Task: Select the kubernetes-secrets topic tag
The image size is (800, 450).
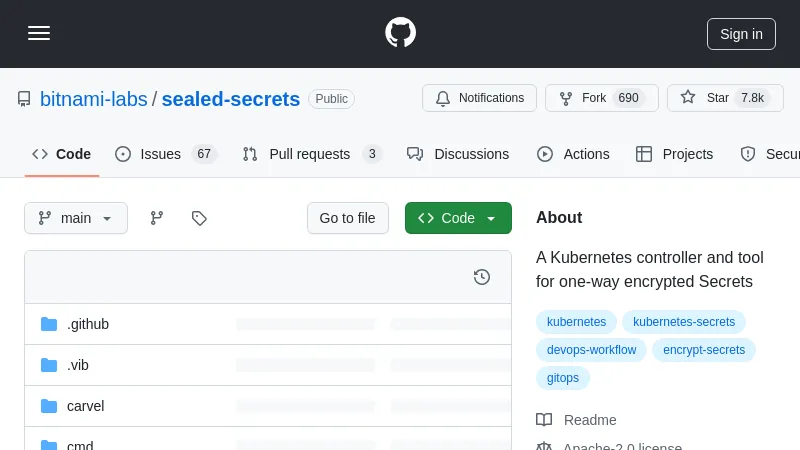Action: click(x=684, y=322)
